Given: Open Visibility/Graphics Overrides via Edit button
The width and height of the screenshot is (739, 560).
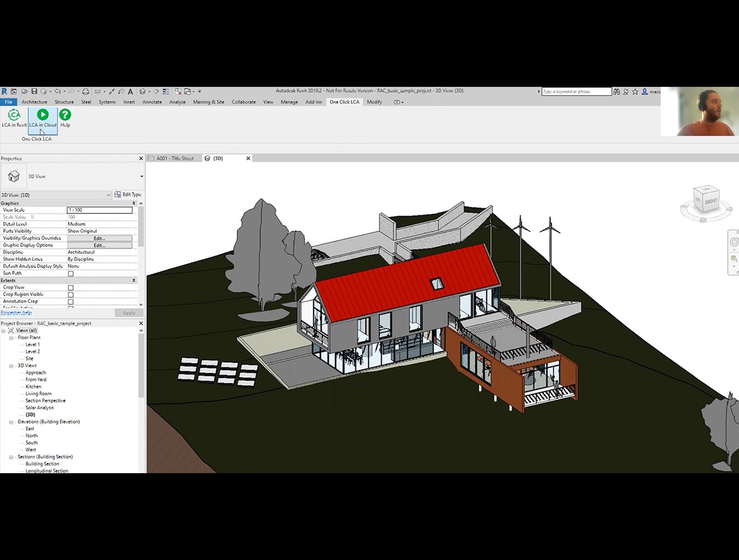Looking at the screenshot, I should pyautogui.click(x=99, y=237).
